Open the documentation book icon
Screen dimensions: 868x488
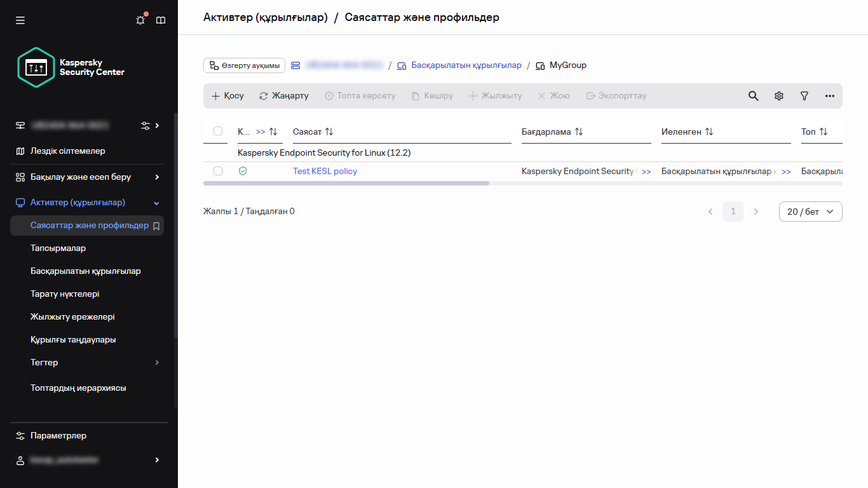[x=161, y=20]
